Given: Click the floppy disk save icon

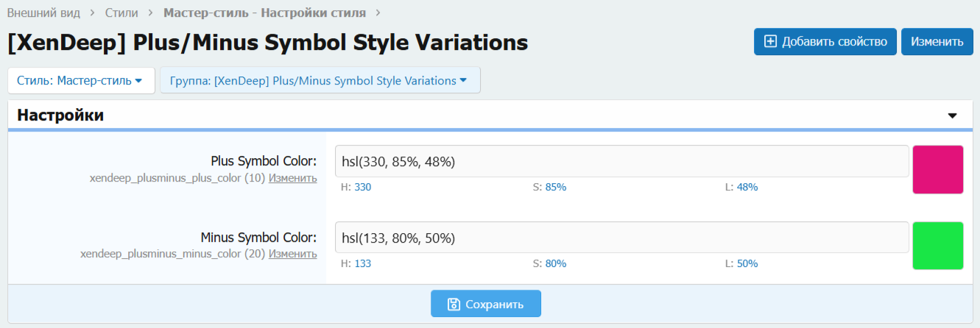Looking at the screenshot, I should (454, 304).
